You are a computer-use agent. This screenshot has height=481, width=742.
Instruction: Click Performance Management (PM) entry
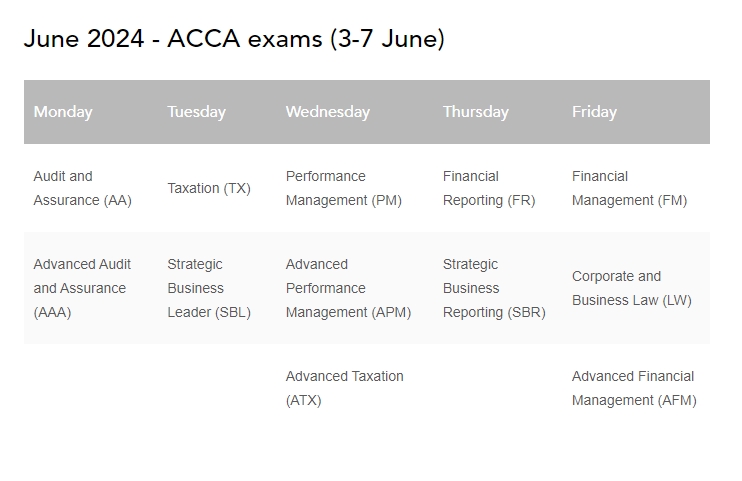click(x=343, y=188)
